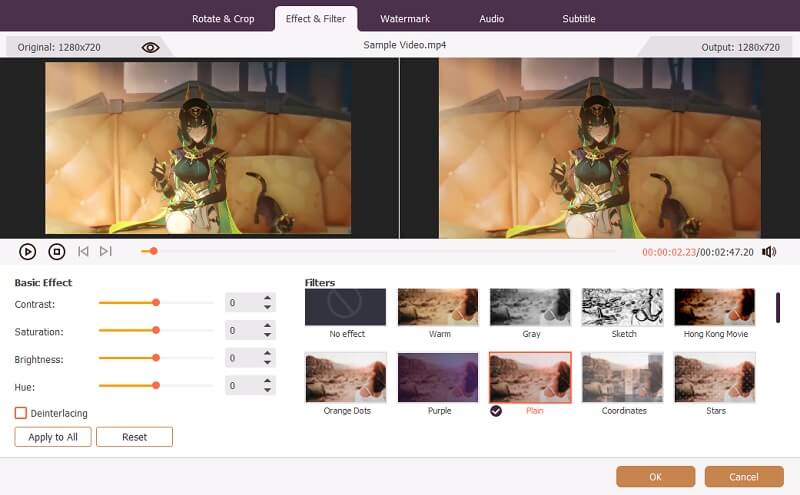This screenshot has width=800, height=495.
Task: Click the filters list scrollbar
Action: [778, 307]
